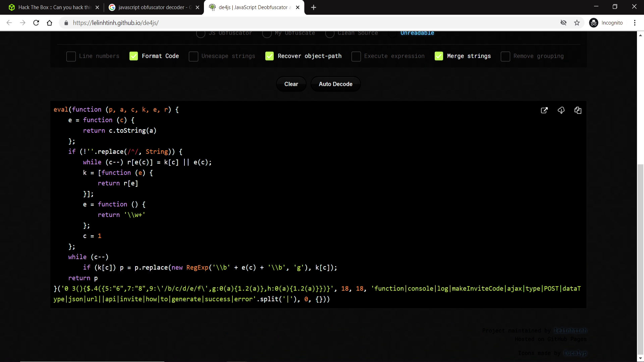This screenshot has width=644, height=362.
Task: Go back to the previous page
Action: tap(9, 23)
